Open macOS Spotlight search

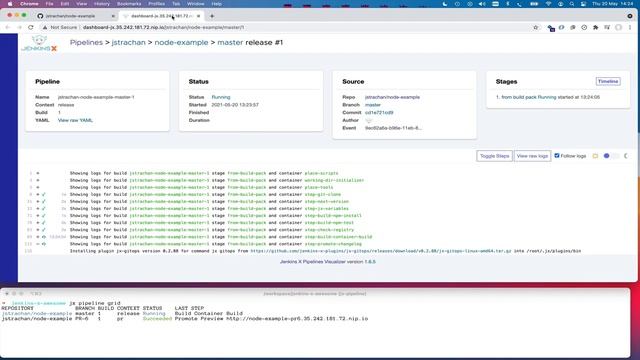[x=572, y=4]
